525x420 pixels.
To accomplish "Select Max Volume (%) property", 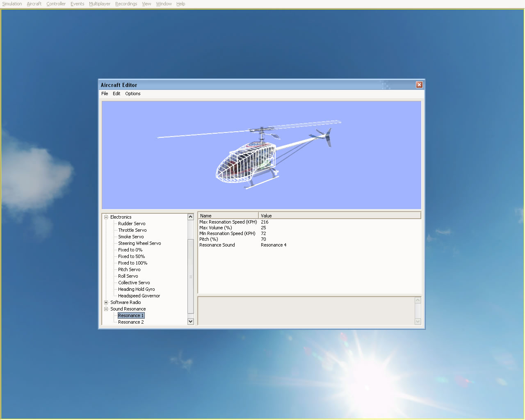I will point(216,228).
